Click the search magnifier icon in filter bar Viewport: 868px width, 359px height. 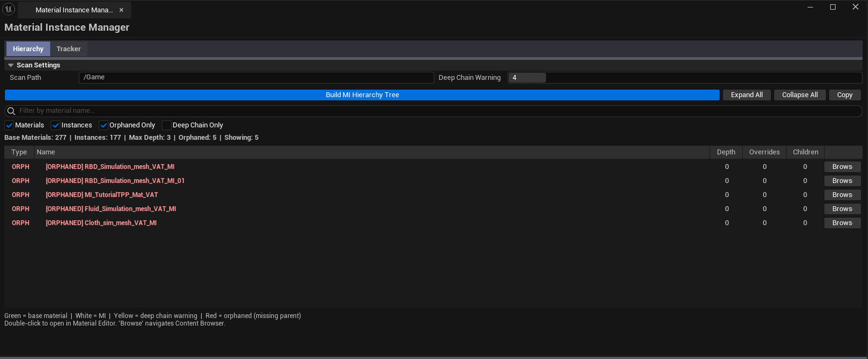pos(11,111)
